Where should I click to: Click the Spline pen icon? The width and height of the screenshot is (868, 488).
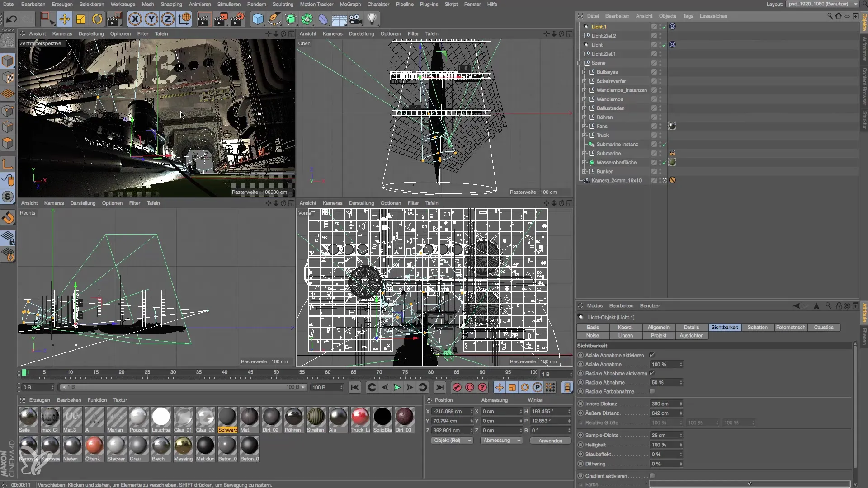click(x=274, y=19)
